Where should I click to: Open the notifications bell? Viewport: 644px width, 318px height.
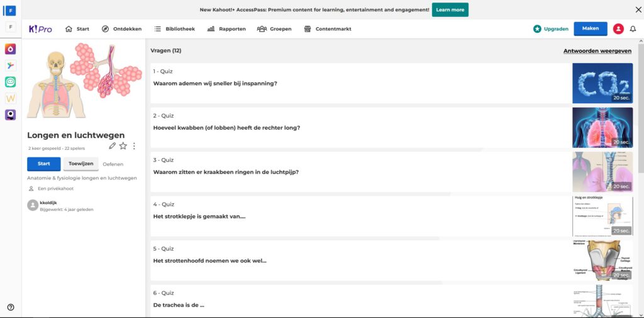(x=633, y=29)
